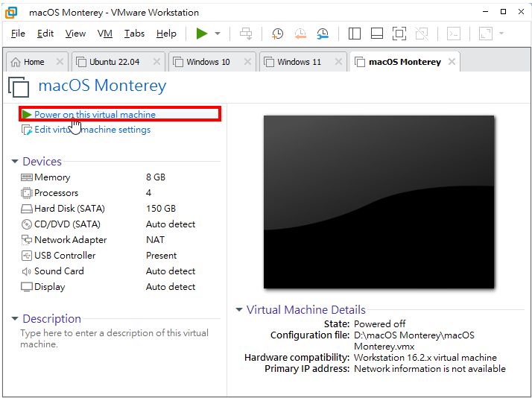532x398 pixels.
Task: Take a snapshot with the clock-plus icon
Action: (x=277, y=34)
